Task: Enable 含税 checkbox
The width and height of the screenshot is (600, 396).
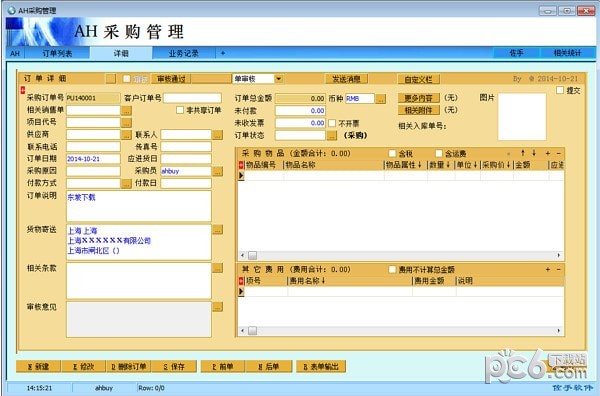Action: 392,153
